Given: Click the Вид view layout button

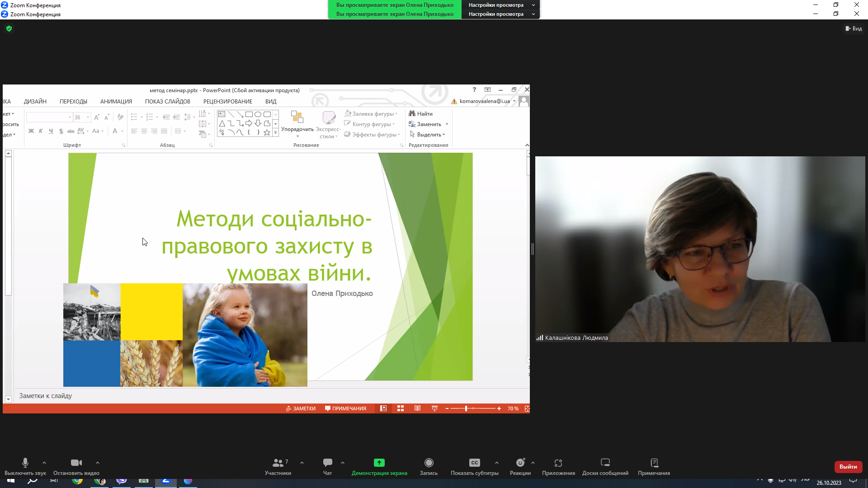Looking at the screenshot, I should click(854, 28).
